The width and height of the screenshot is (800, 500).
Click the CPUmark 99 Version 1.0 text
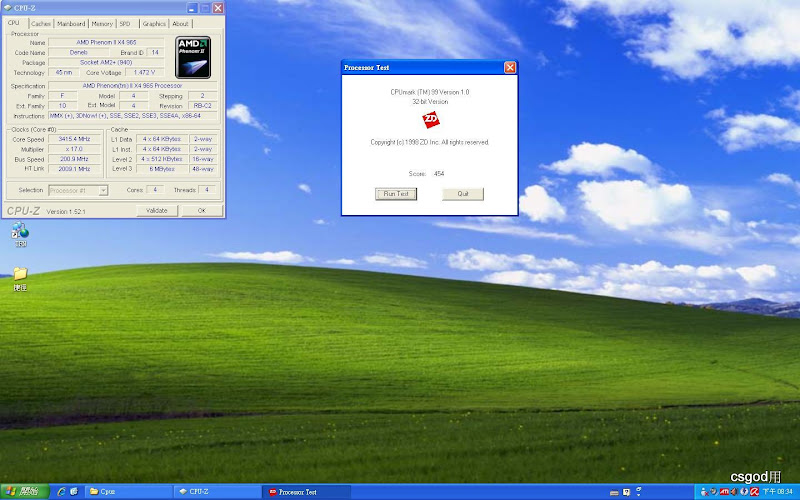(x=430, y=92)
